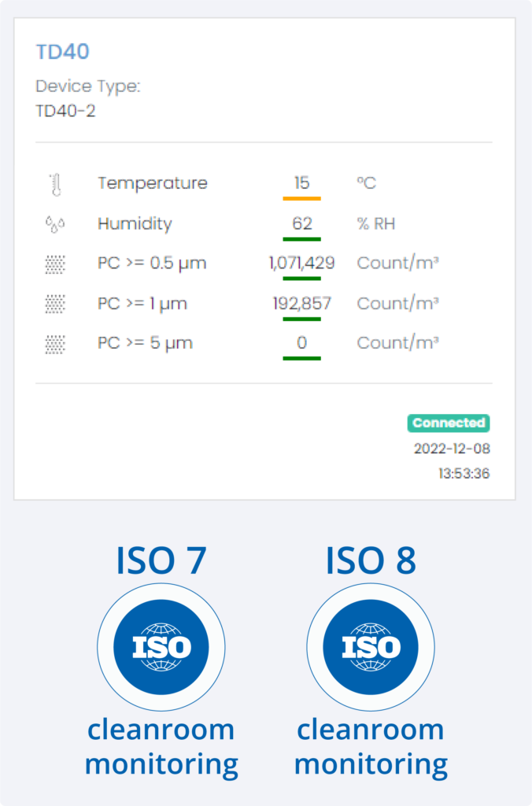Click the PC >= 0.5 µm label
This screenshot has width=532, height=806.
[152, 264]
